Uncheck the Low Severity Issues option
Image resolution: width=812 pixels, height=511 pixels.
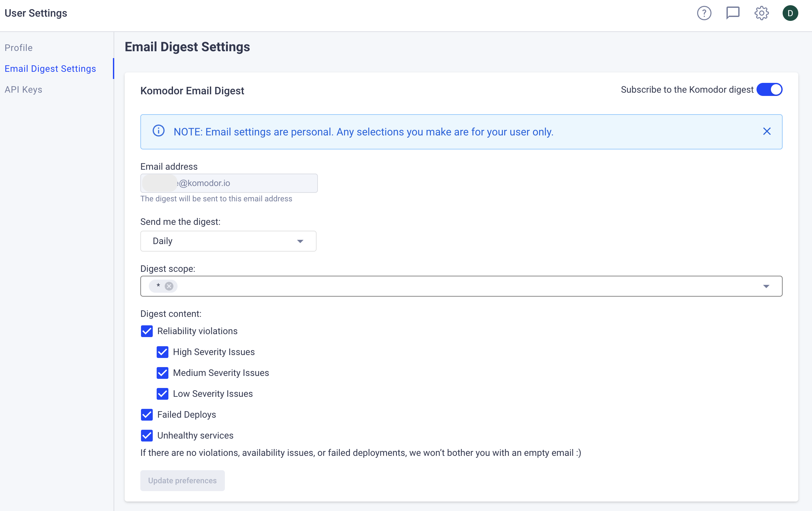(x=163, y=394)
